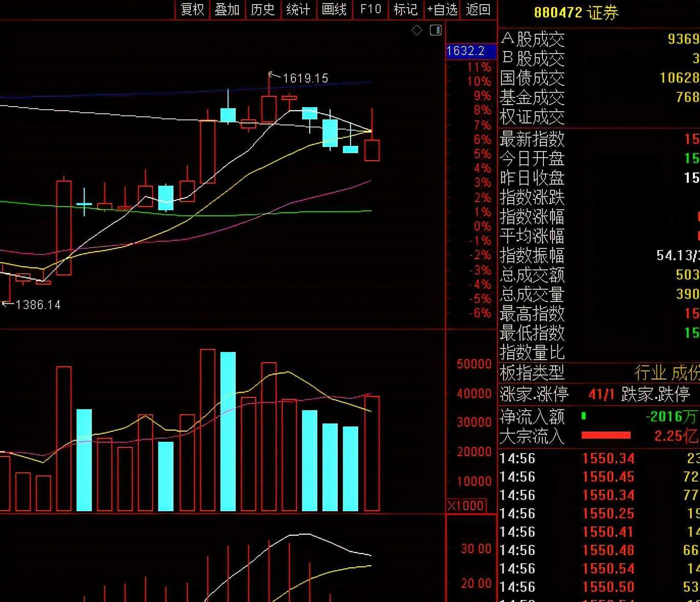Select the tick row priced 1550.45
Viewport: 700px width, 602px height.
pyautogui.click(x=599, y=476)
